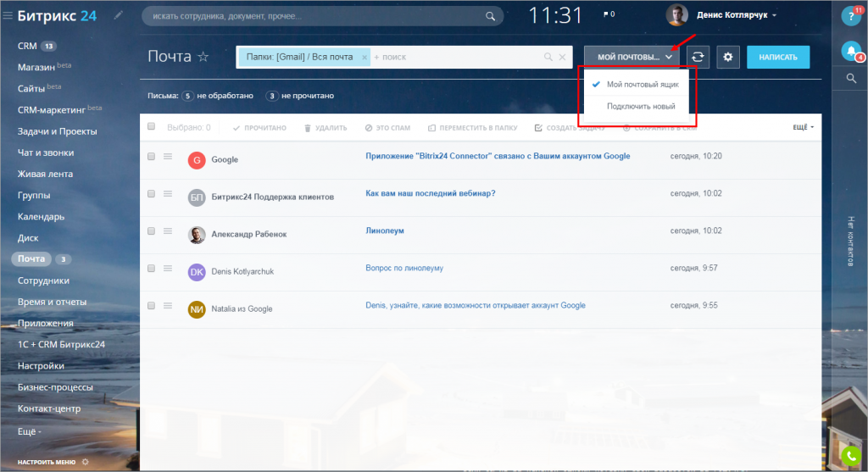
Task: Open Задачи и Проекты menu item
Action: [57, 131]
